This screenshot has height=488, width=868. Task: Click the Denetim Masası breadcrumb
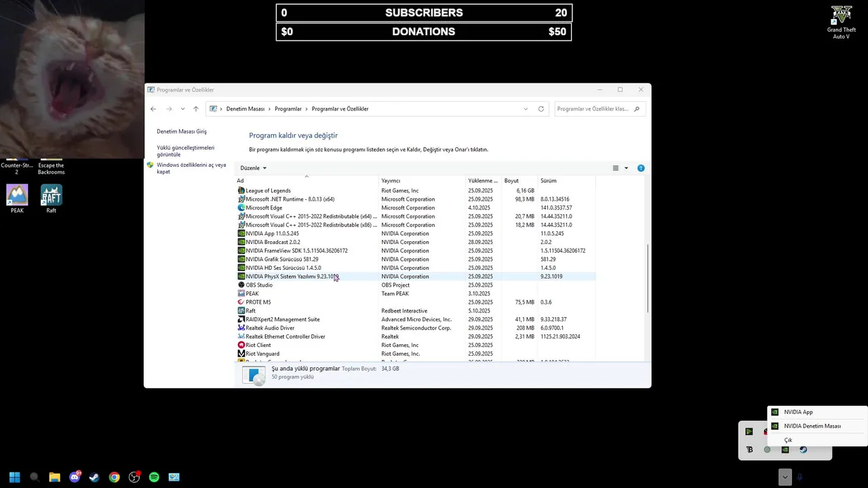click(245, 109)
